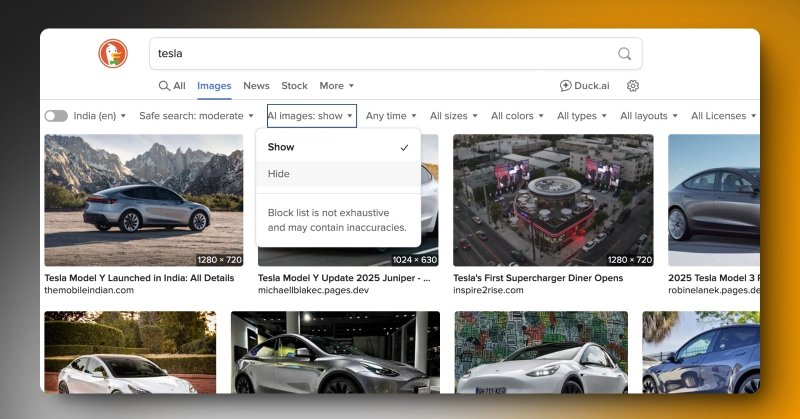Open blue Tesla with palm tree image
Image resolution: width=800 pixels, height=419 pixels.
tap(701, 352)
